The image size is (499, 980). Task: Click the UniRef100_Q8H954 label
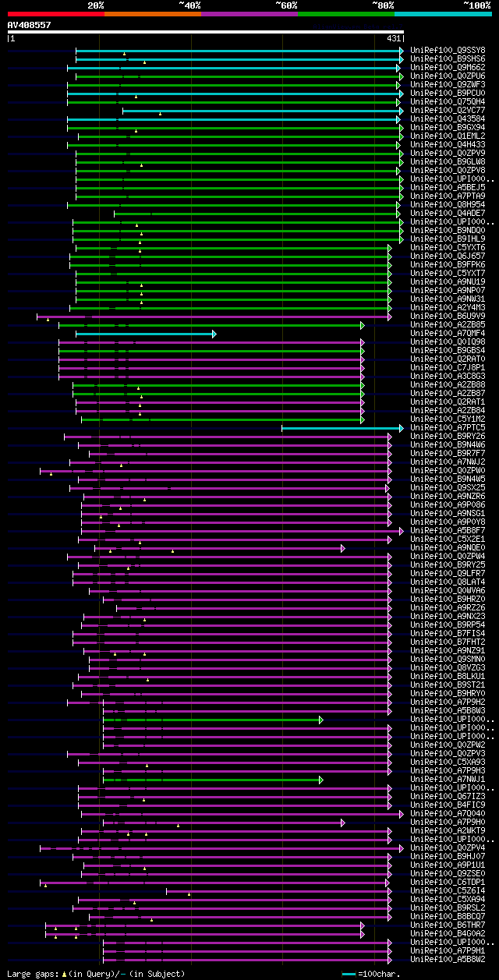(448, 204)
